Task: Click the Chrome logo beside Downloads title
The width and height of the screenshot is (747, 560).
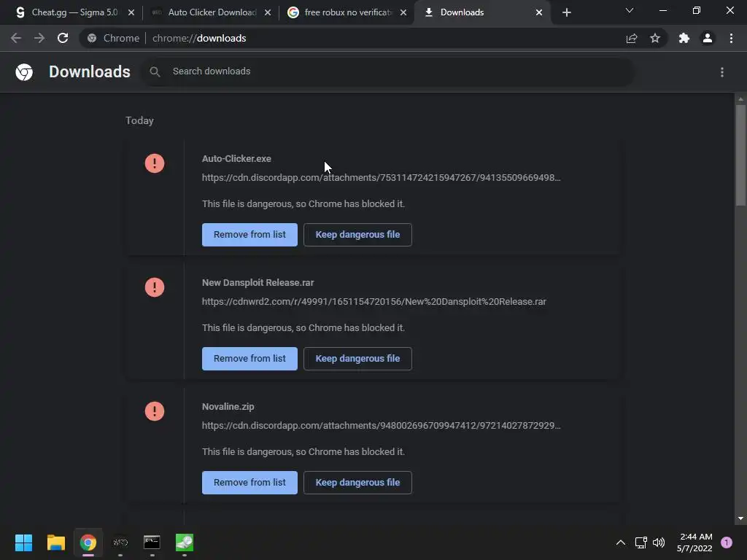Action: tap(24, 72)
